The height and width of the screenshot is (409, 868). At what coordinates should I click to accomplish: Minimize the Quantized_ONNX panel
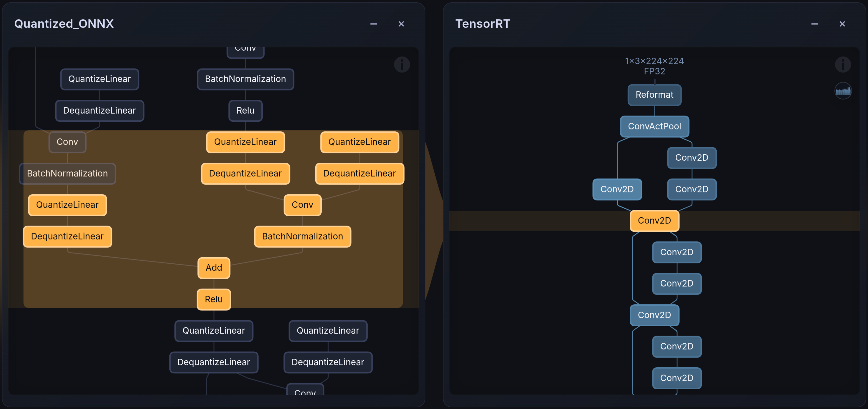click(373, 24)
